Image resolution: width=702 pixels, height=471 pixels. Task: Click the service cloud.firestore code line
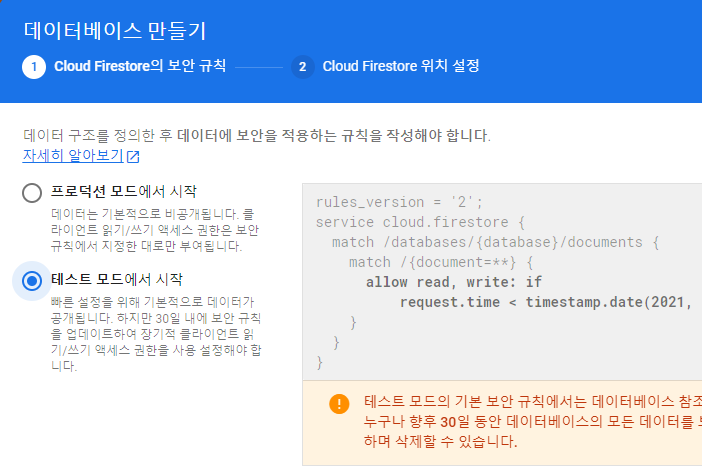(420, 222)
